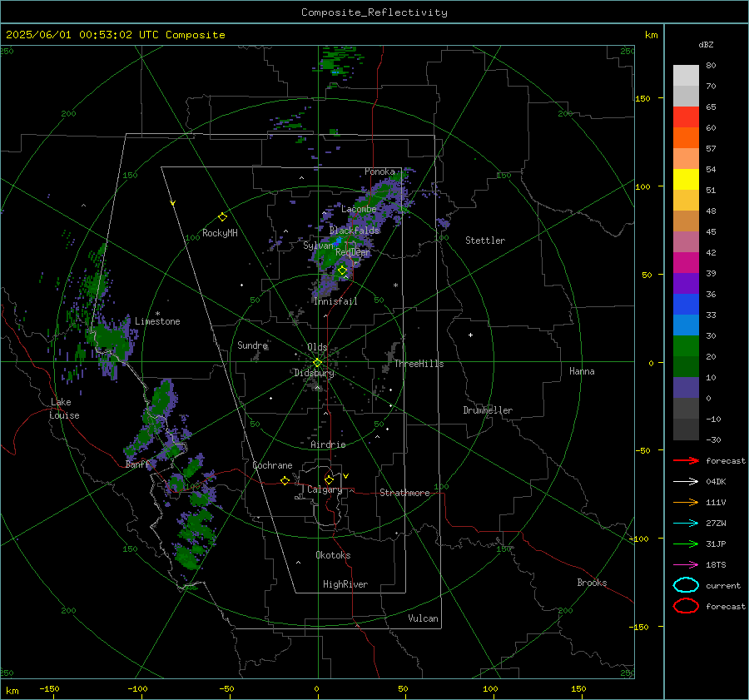The image size is (749, 700).
Task: Click the Cochrane city label
Action: [272, 465]
